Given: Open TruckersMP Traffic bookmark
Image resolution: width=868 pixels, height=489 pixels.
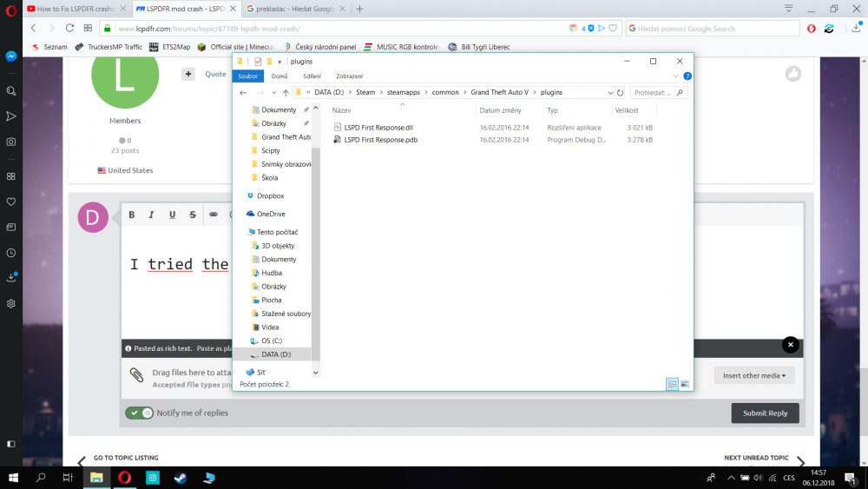Looking at the screenshot, I should coord(108,47).
